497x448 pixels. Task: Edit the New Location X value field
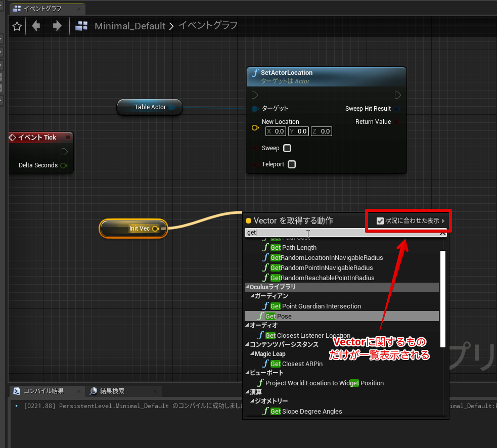tap(276, 131)
